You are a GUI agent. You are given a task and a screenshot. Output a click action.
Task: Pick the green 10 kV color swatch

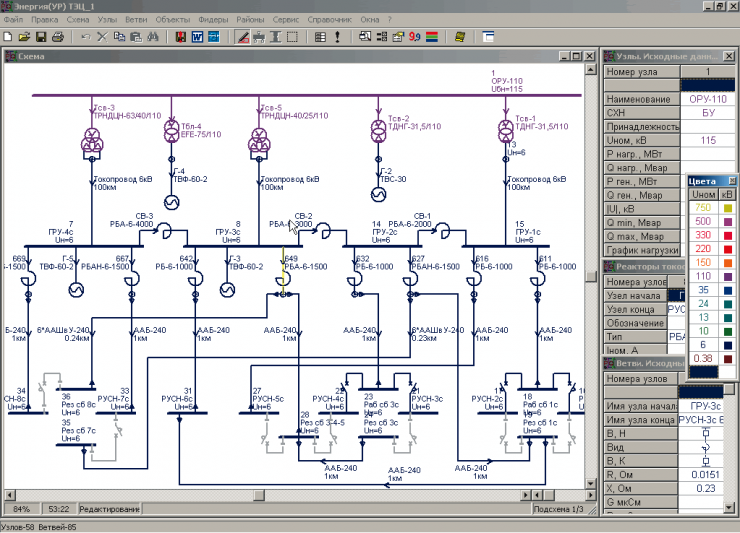(728, 331)
